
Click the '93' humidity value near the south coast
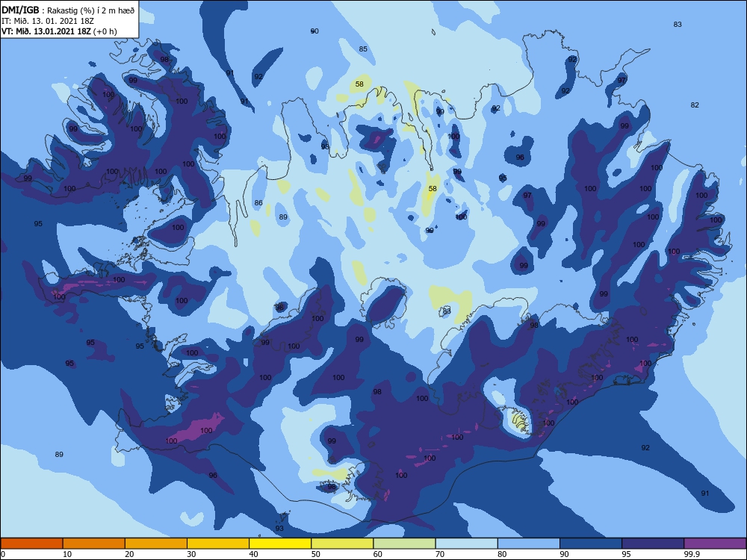[x=279, y=528]
